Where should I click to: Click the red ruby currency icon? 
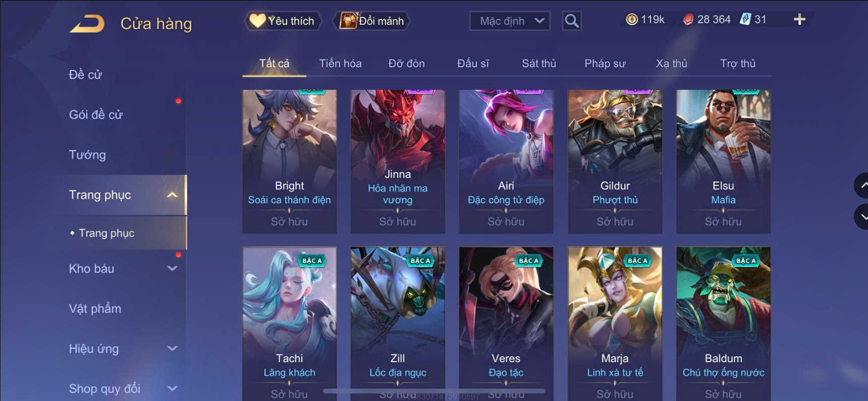688,20
